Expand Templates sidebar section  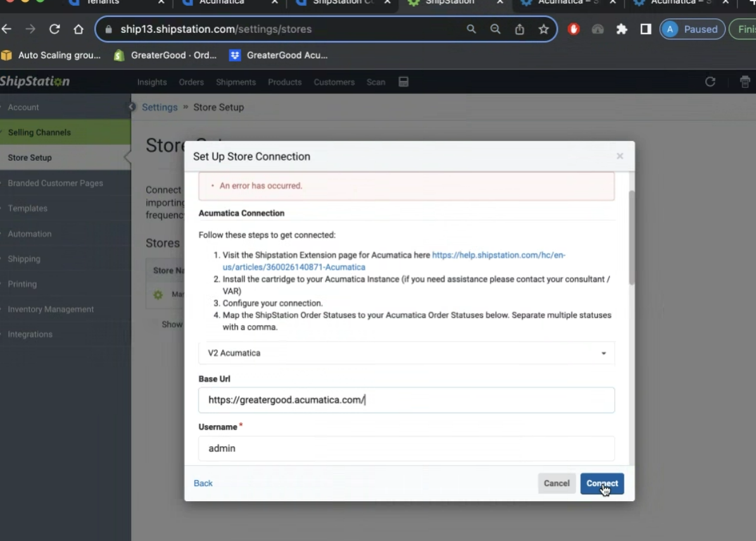(65, 209)
